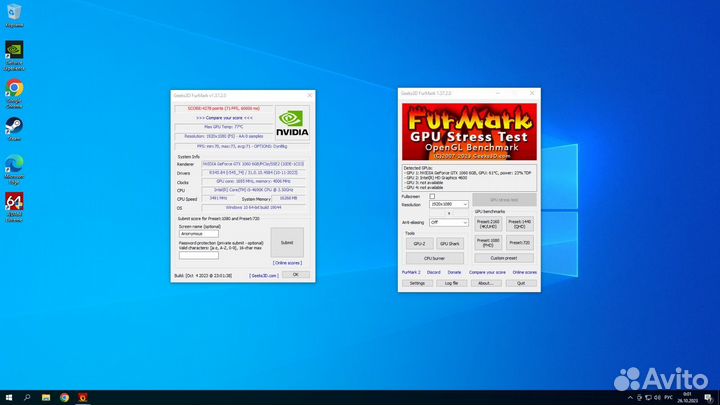This screenshot has width=720, height=405.
Task: Open Google Chrome desktop shortcut
Action: click(x=14, y=94)
